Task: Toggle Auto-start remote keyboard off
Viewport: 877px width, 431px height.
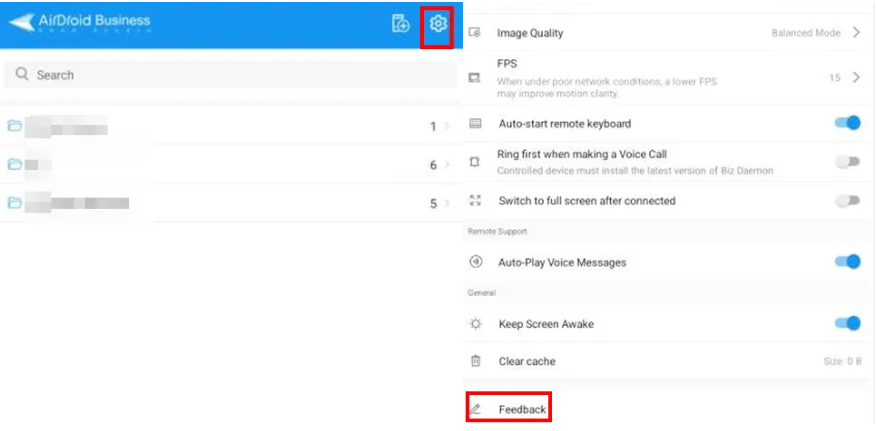Action: 847,123
